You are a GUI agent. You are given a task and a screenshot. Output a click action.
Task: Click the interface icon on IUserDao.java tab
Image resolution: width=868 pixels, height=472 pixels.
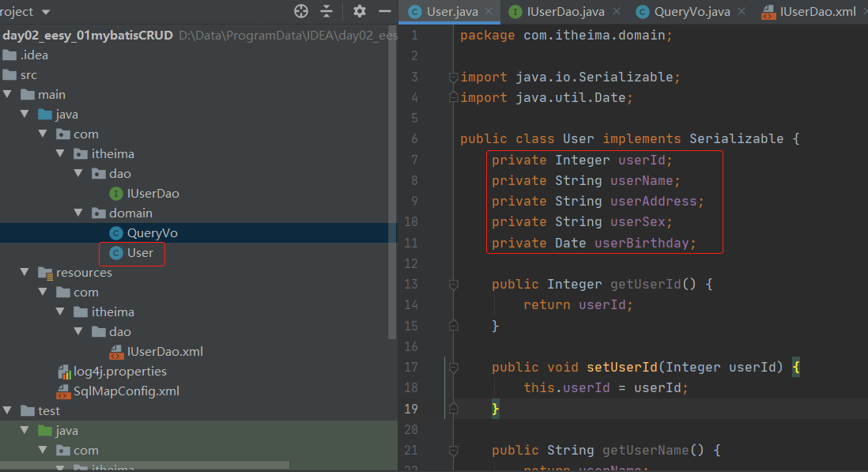(x=515, y=12)
